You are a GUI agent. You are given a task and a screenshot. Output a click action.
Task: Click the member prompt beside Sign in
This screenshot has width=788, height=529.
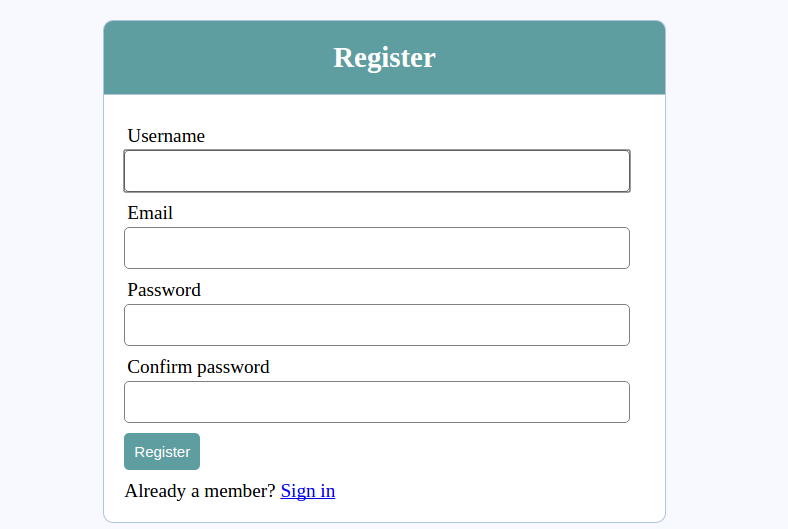tap(200, 491)
